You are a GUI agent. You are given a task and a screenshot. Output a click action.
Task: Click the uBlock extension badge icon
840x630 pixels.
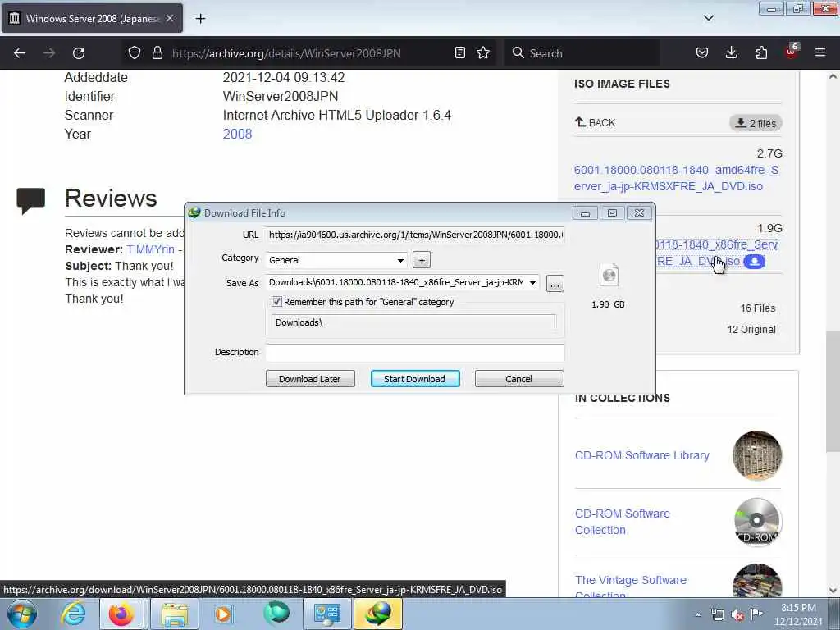792,52
